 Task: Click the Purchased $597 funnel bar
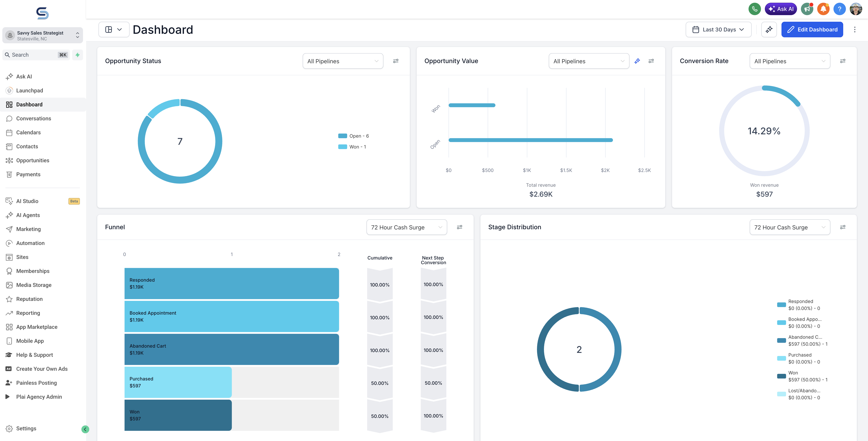(178, 382)
